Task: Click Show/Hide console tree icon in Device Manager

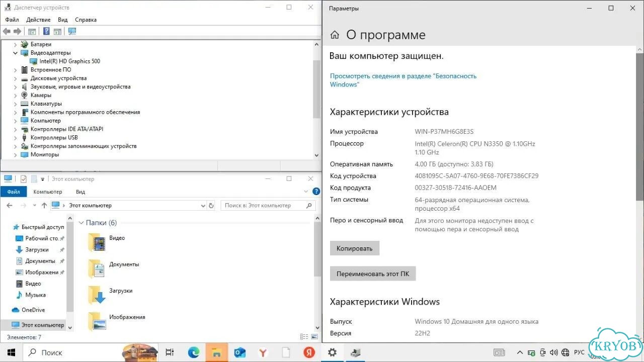Action: (x=32, y=31)
